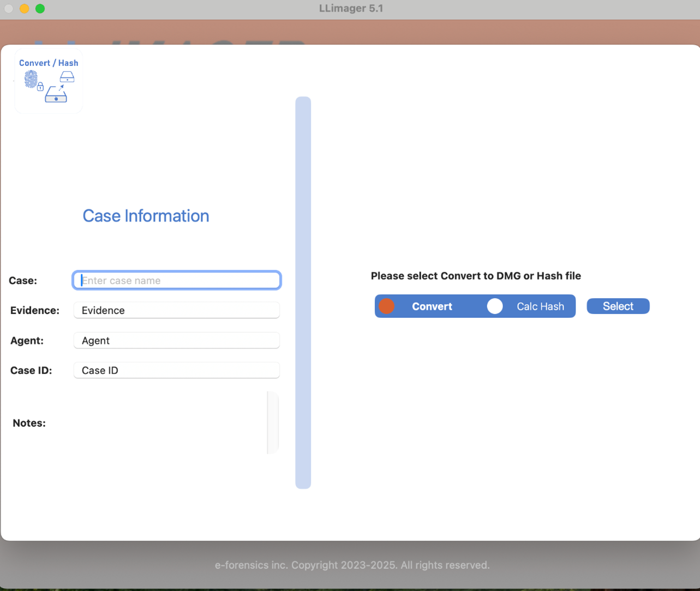Open the Convert / Hash tool panel

coord(48,81)
